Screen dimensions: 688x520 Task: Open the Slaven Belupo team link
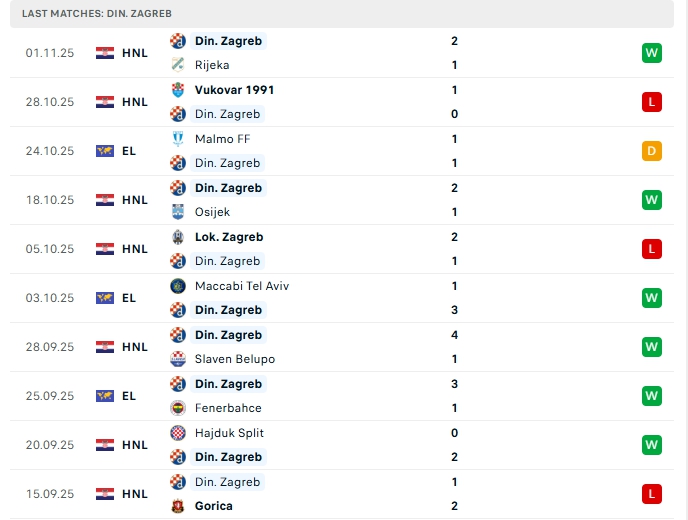click(235, 359)
